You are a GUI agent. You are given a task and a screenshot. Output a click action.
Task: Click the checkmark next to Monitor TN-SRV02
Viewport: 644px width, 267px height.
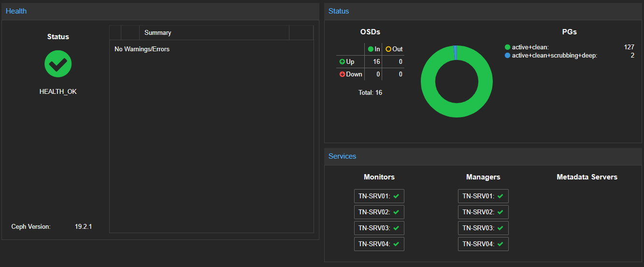tap(396, 212)
